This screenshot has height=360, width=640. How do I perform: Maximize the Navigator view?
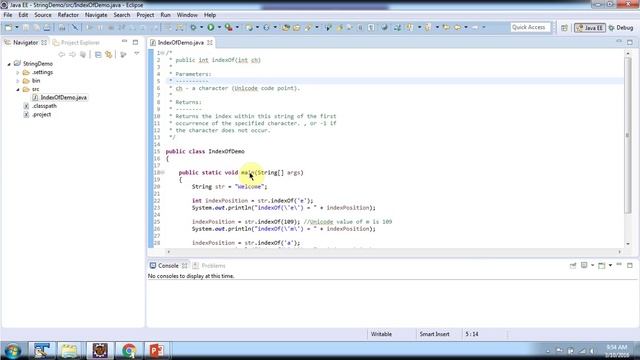click(136, 42)
